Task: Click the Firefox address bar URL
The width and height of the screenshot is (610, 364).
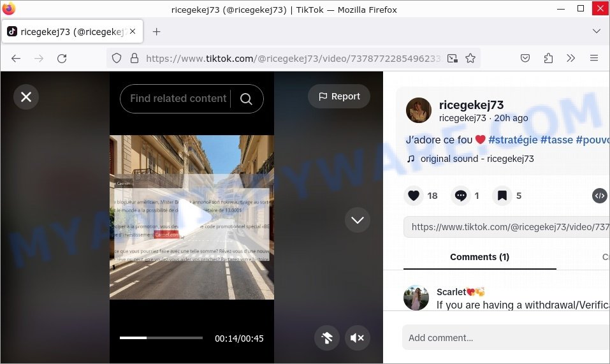Action: 293,59
